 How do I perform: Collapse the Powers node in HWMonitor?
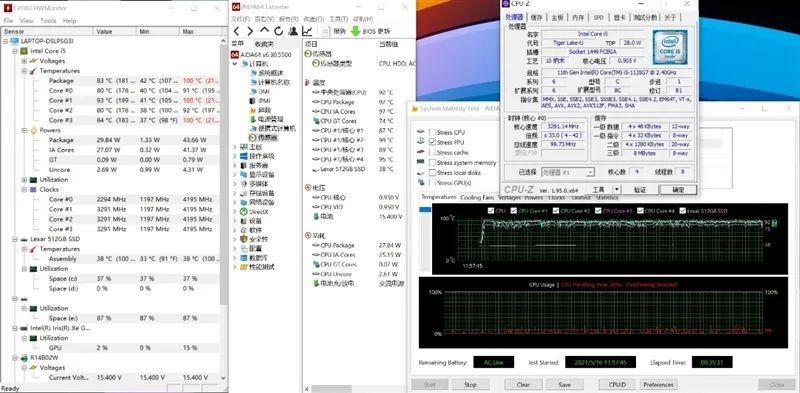24,130
